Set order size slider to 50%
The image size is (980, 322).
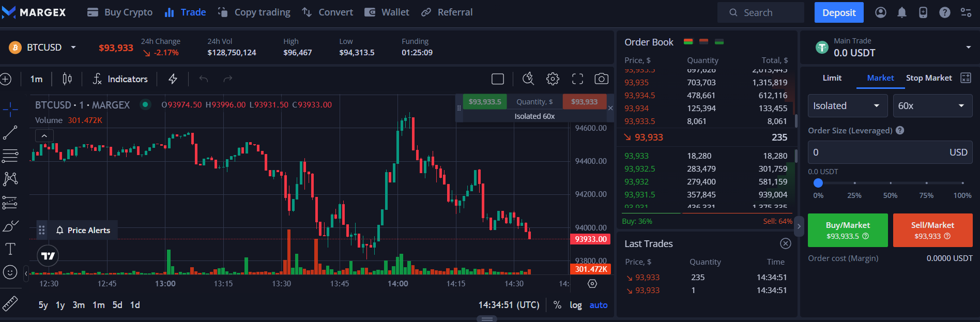[x=890, y=183]
